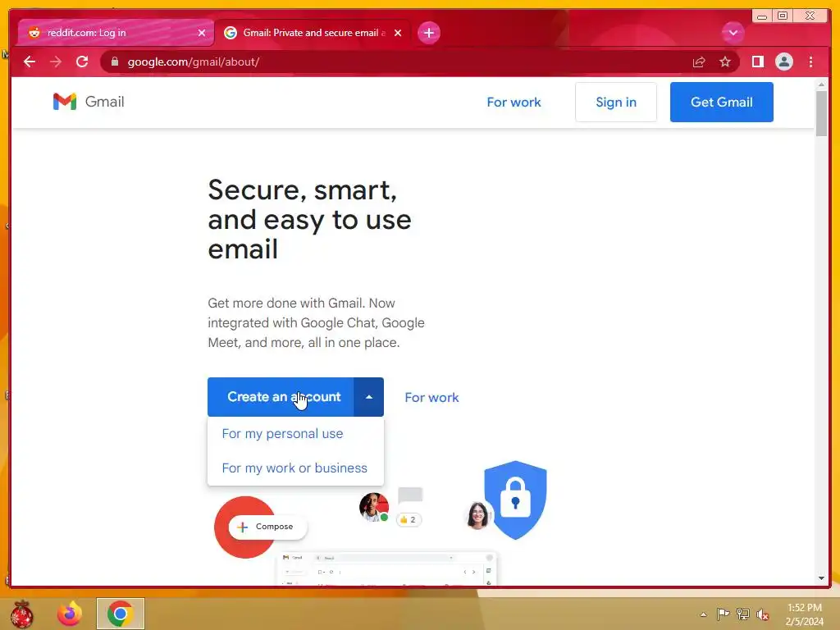840x630 pixels.
Task: Open Firefox from the taskbar
Action: pyautogui.click(x=70, y=614)
